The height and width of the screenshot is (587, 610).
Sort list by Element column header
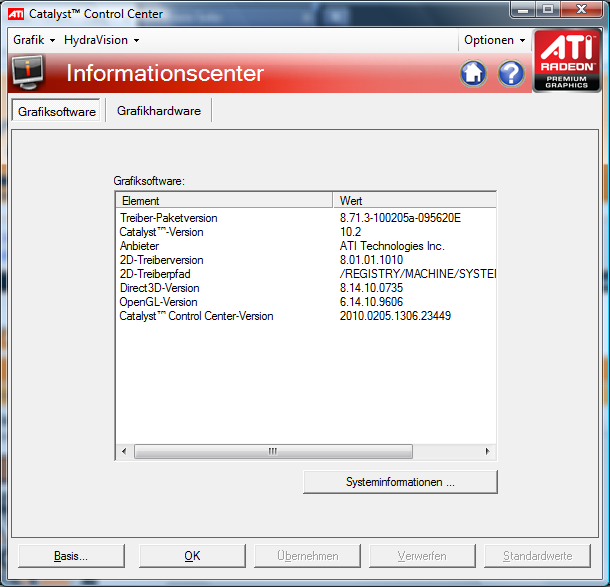[224, 201]
